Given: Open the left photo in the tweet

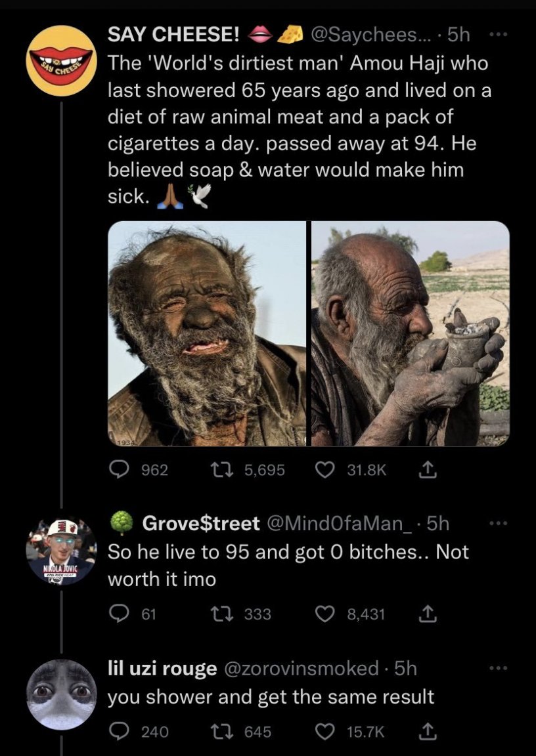Looking at the screenshot, I should point(207,333).
